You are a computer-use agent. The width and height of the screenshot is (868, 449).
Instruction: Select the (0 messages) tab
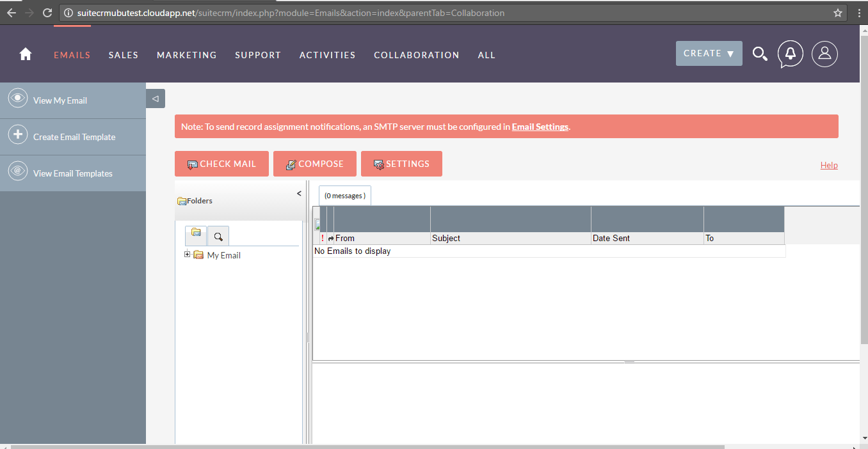point(345,196)
